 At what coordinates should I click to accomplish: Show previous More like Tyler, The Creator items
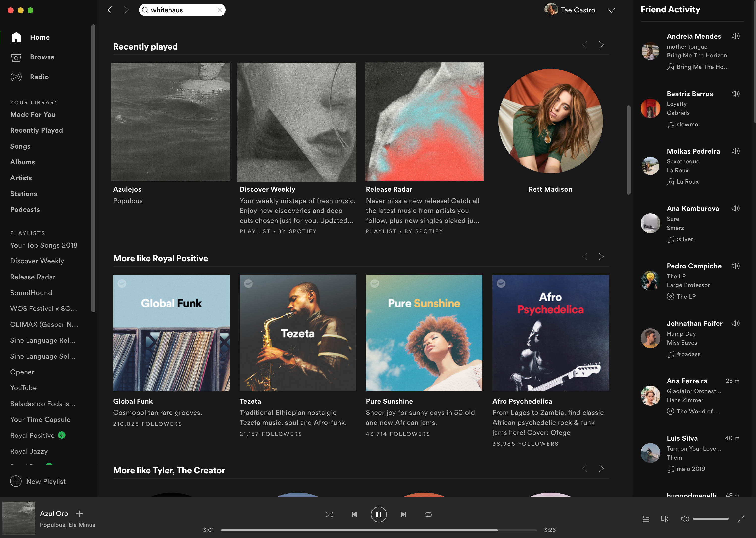(585, 469)
